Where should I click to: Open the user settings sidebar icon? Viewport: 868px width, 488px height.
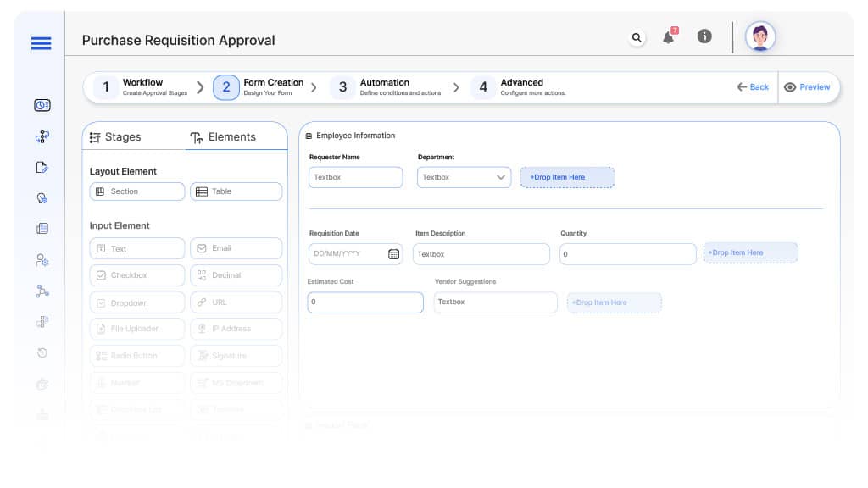click(x=42, y=259)
